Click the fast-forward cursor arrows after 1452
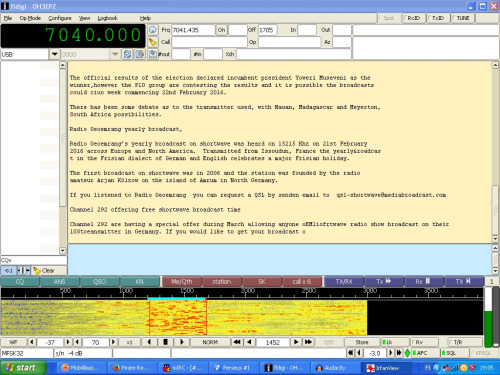 [x=308, y=342]
